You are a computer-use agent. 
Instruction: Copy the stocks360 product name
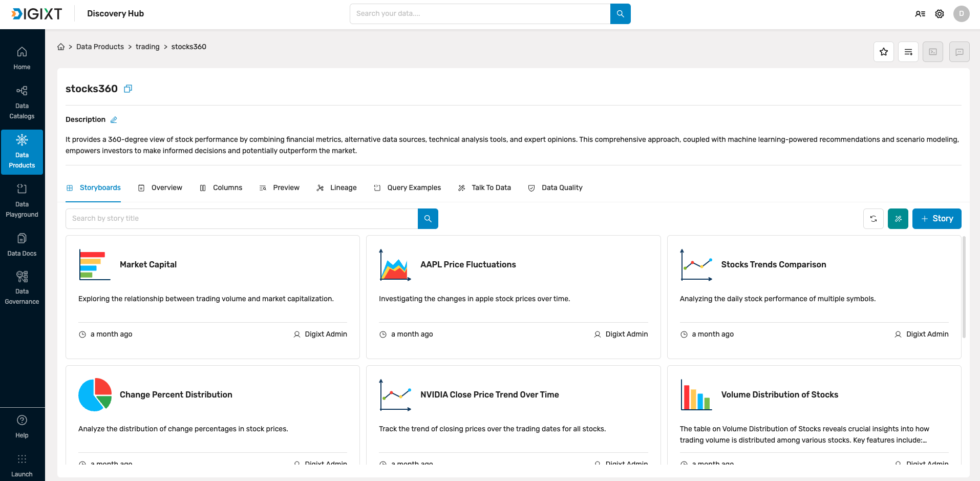127,89
